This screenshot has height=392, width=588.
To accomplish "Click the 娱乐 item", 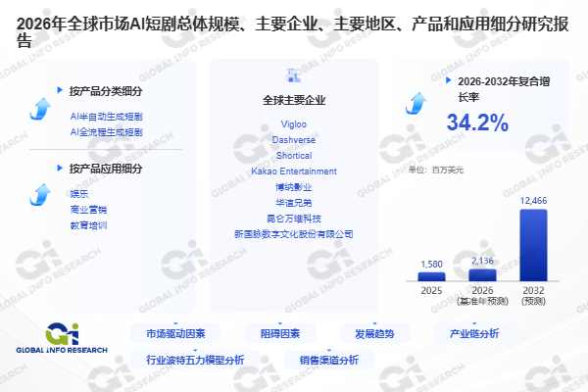I will (79, 194).
